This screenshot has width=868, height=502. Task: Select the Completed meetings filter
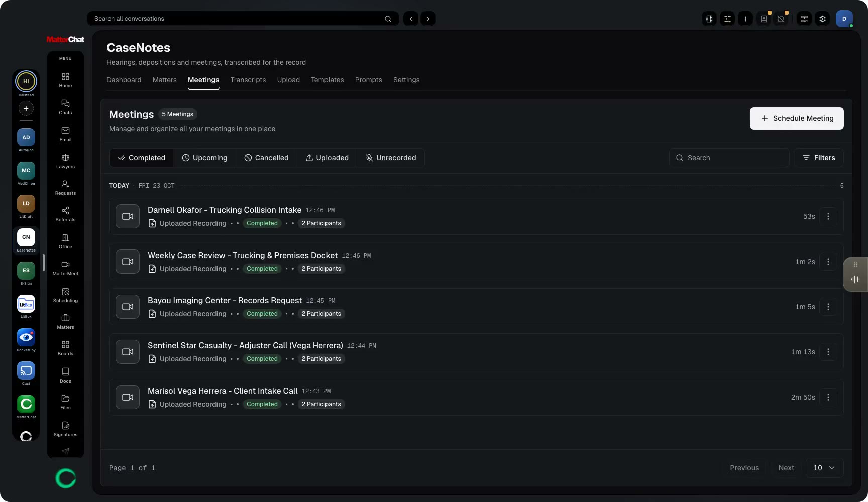[142, 158]
